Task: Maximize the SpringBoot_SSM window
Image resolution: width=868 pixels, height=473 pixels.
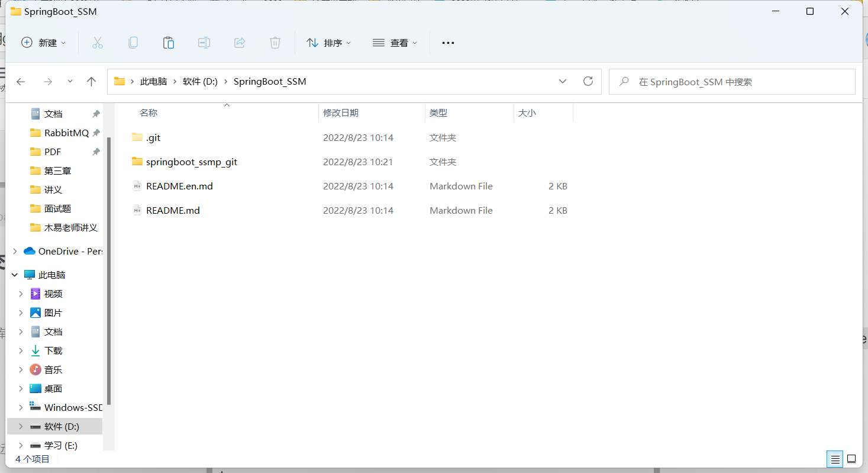Action: [x=810, y=12]
